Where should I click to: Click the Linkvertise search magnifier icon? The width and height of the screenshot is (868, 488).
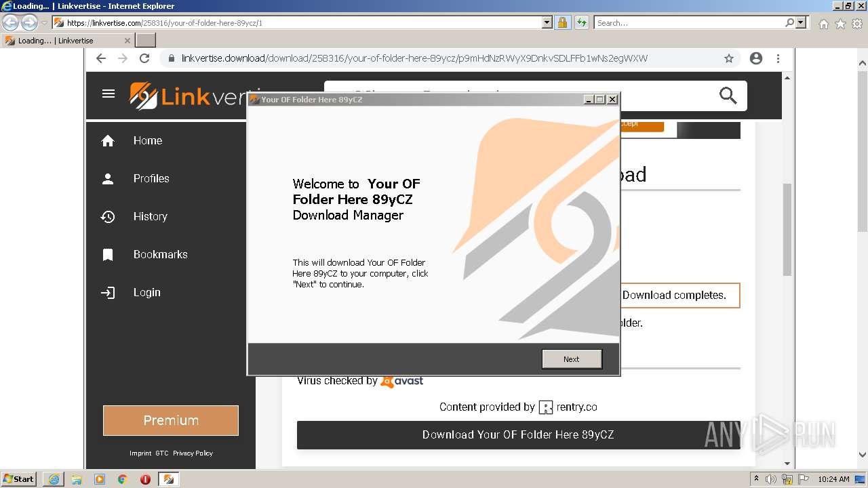728,96
